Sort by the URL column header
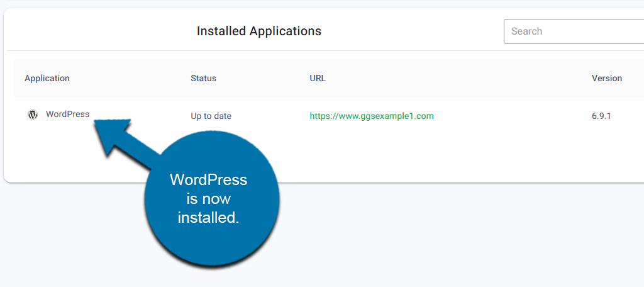This screenshot has width=644, height=287. [318, 79]
